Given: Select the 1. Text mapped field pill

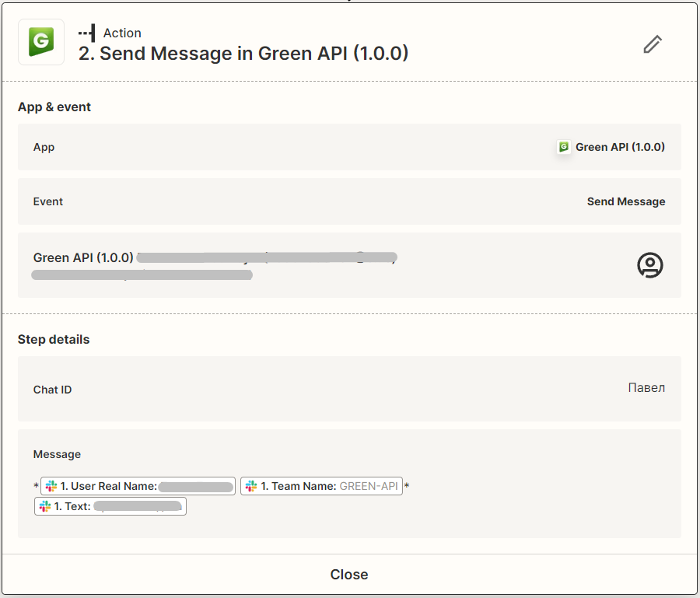Looking at the screenshot, I should coord(110,505).
